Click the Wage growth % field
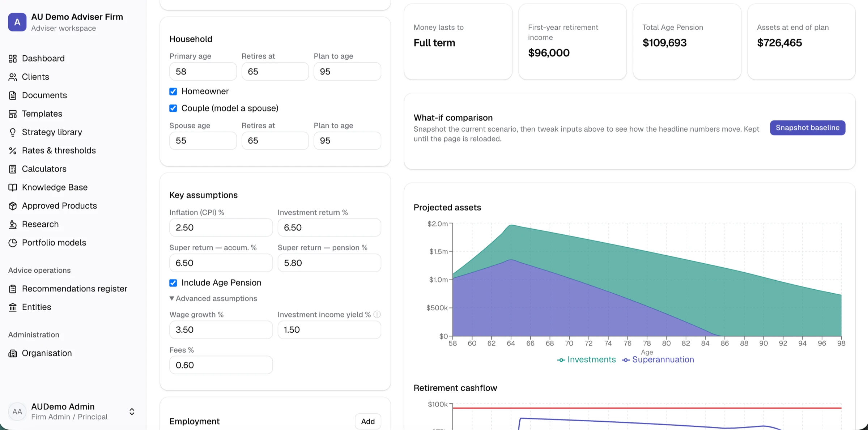Screen dimensions: 868x430 221,330
